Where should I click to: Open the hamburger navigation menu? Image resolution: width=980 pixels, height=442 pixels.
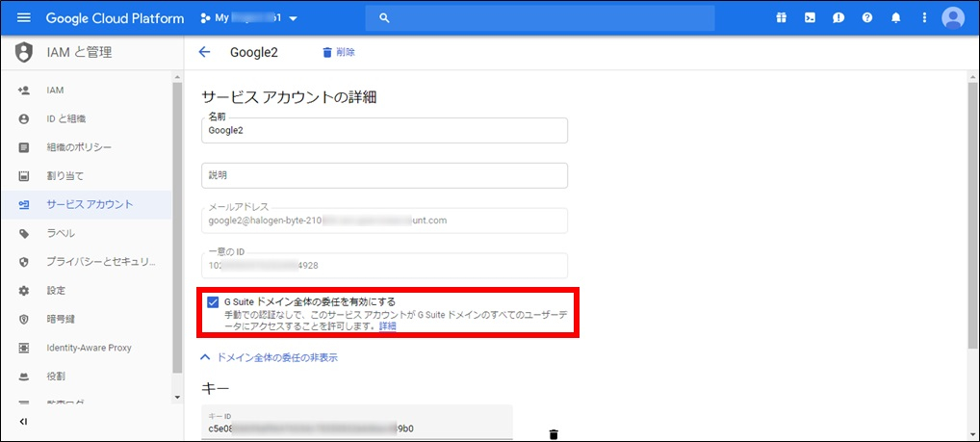pos(23,17)
